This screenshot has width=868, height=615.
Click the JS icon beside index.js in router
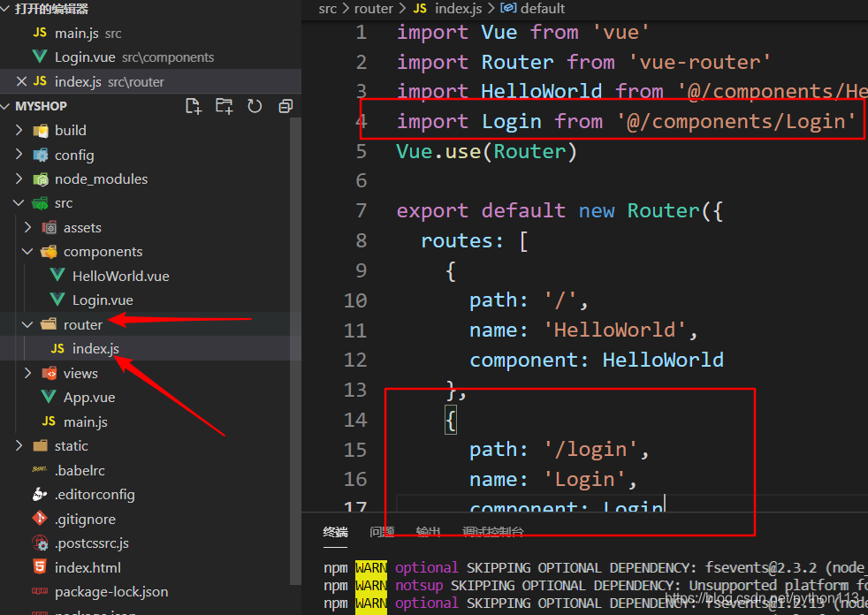point(57,348)
